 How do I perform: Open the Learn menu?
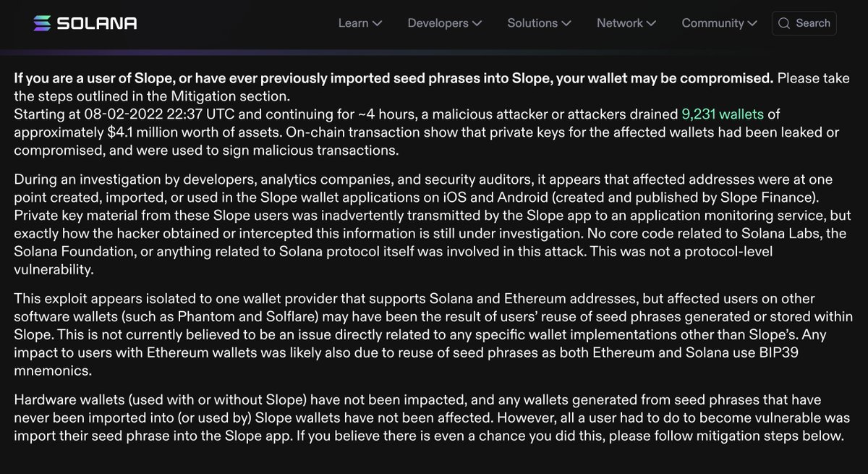click(x=359, y=23)
